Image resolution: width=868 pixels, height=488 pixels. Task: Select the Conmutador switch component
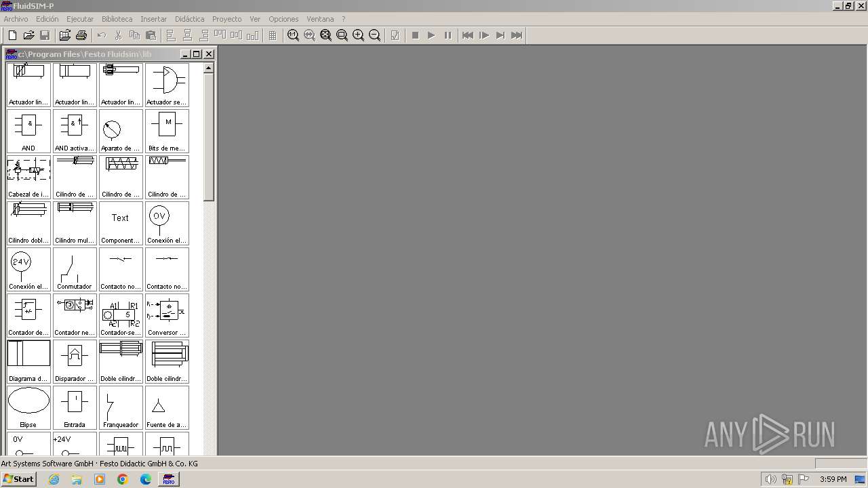[x=75, y=269]
